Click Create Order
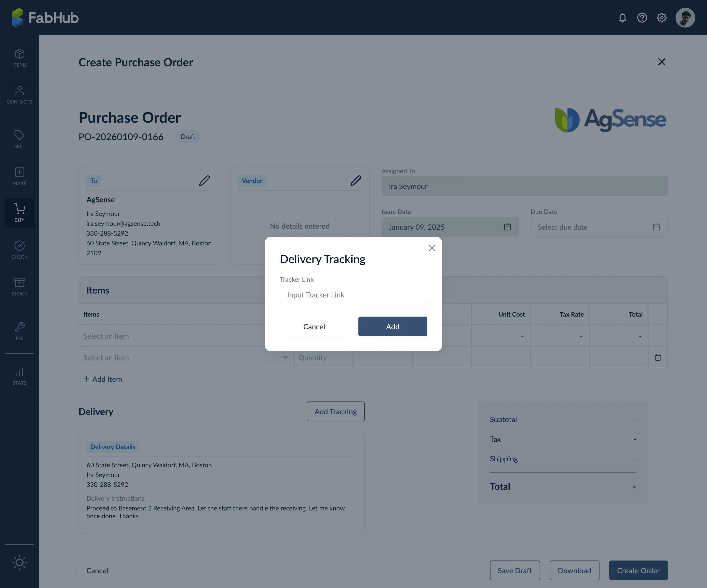The height and width of the screenshot is (588, 707). tap(638, 571)
